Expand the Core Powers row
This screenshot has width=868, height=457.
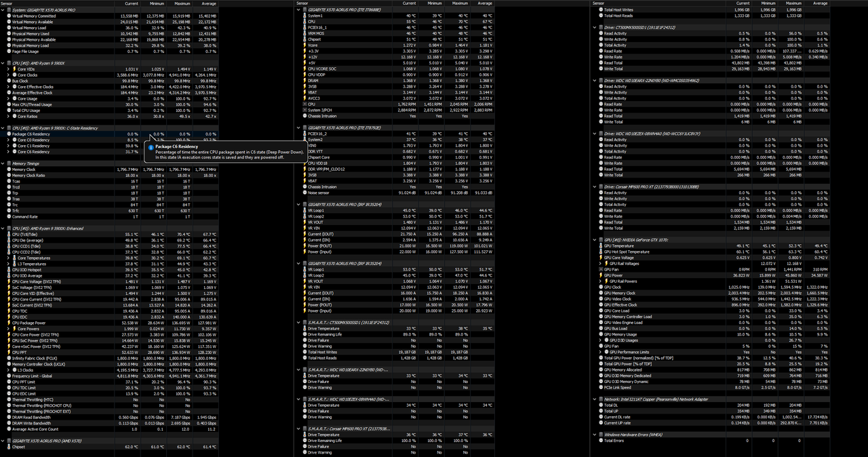coord(8,329)
